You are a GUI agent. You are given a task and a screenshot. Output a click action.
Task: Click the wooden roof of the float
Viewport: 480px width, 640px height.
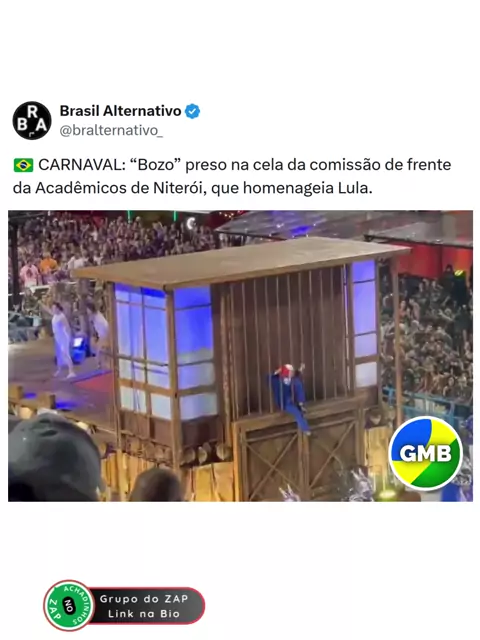click(242, 261)
